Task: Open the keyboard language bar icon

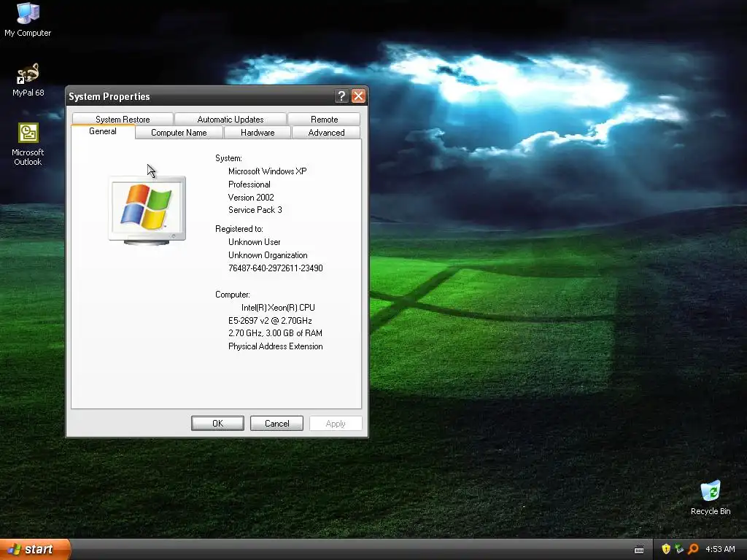Action: click(x=639, y=550)
